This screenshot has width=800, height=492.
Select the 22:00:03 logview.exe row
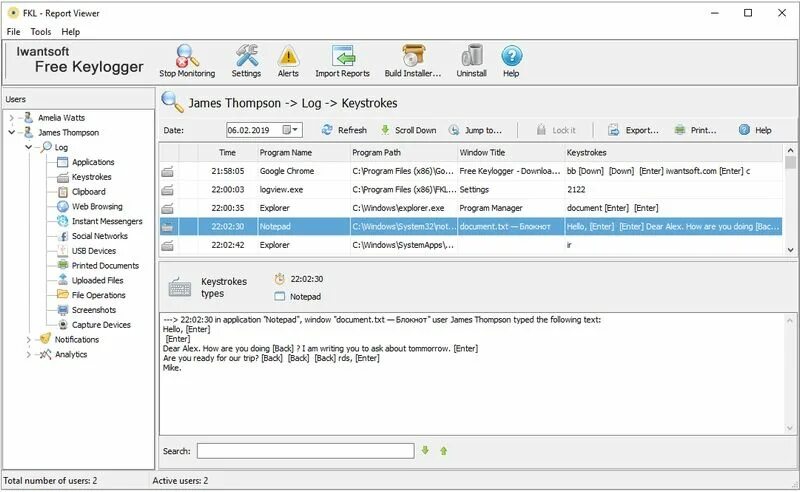pyautogui.click(x=471, y=190)
